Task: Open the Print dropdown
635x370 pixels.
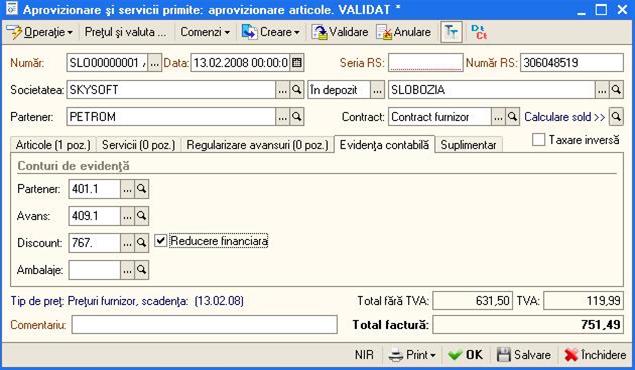Action: point(412,355)
